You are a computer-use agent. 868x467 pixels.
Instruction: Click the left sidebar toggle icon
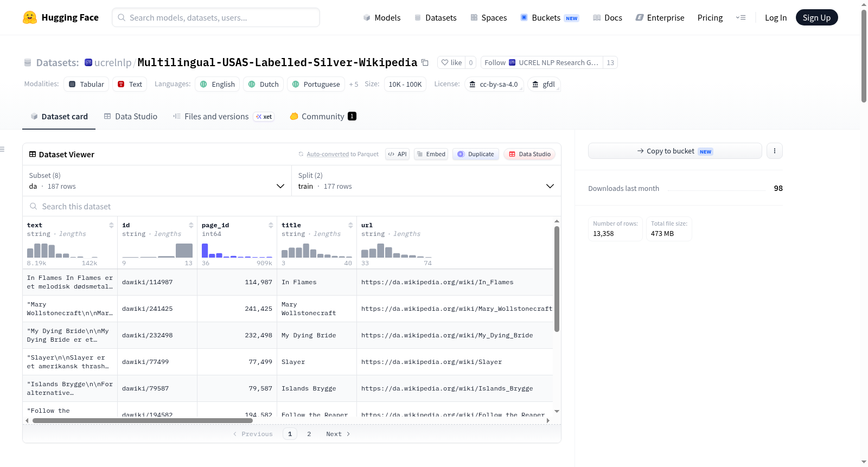[2, 149]
